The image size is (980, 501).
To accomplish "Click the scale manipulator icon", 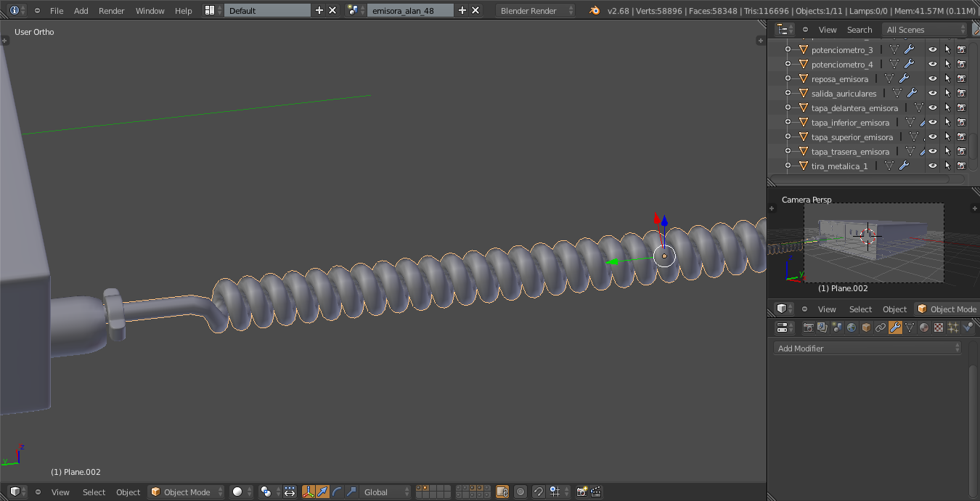I will pyautogui.click(x=351, y=492).
